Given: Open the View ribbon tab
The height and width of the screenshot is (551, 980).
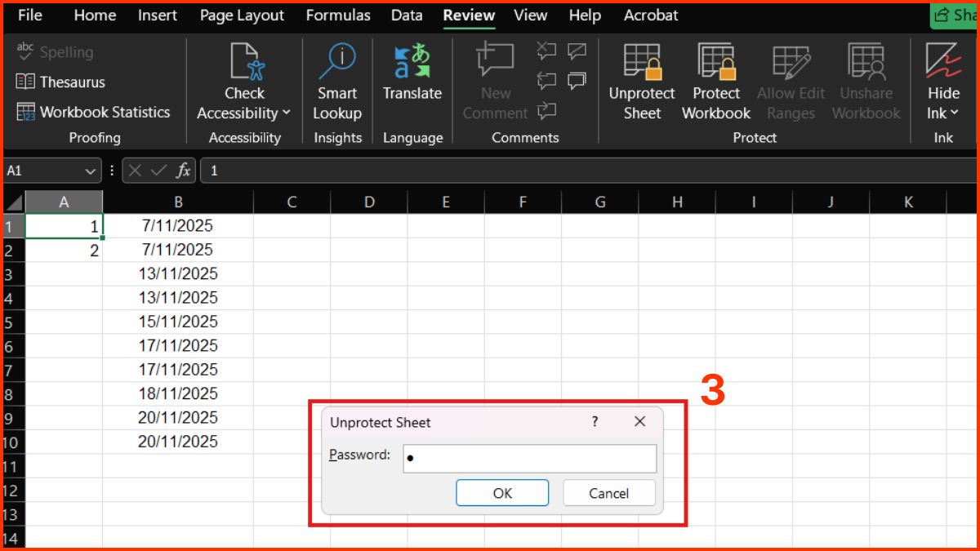Looking at the screenshot, I should pyautogui.click(x=530, y=15).
